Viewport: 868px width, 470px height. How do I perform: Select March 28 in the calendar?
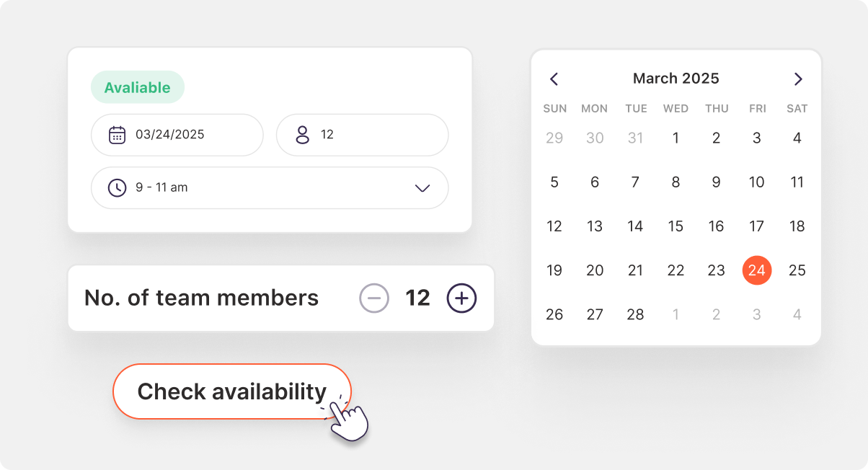pyautogui.click(x=635, y=314)
